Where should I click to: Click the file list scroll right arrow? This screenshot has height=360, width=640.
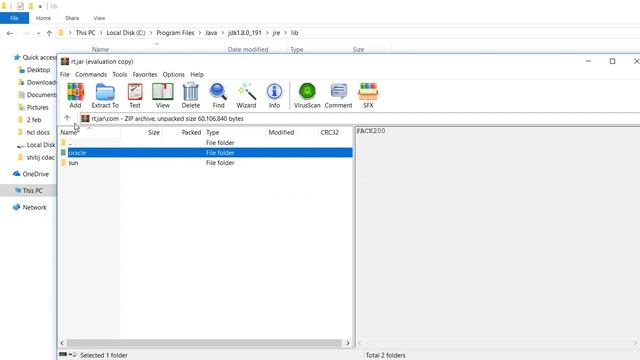(348, 343)
